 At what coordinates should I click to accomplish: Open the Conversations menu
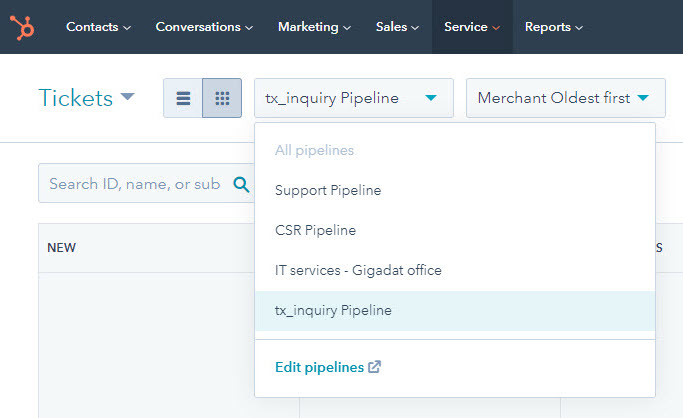click(204, 27)
